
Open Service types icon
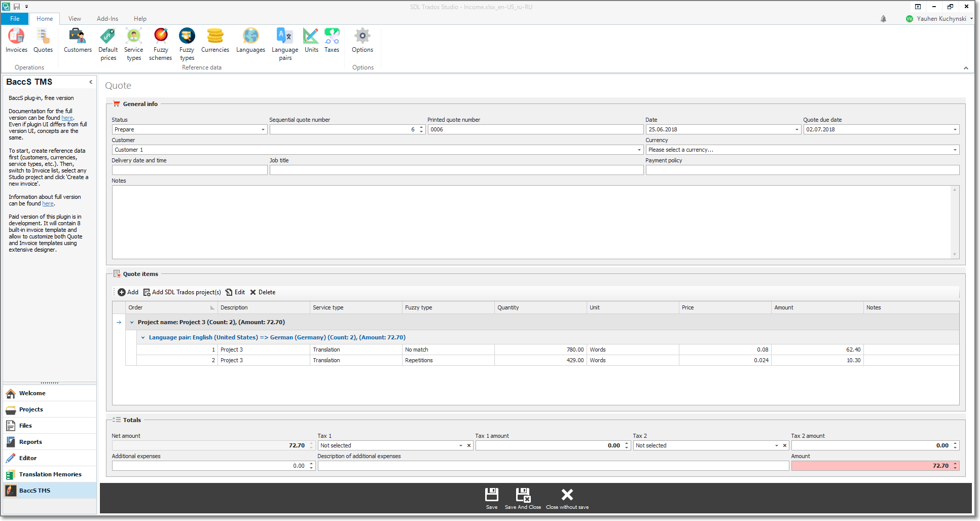[134, 45]
